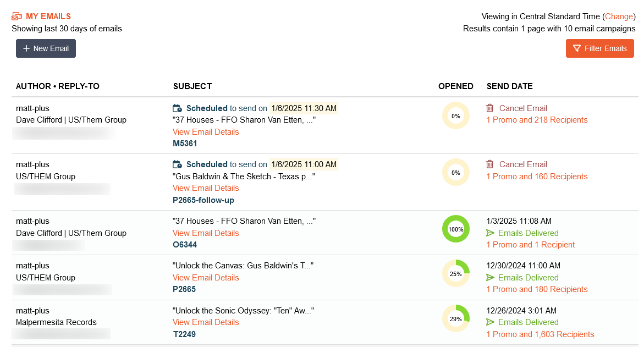Change the viewing time zone
Image resolution: width=644 pixels, height=347 pixels.
coord(619,16)
